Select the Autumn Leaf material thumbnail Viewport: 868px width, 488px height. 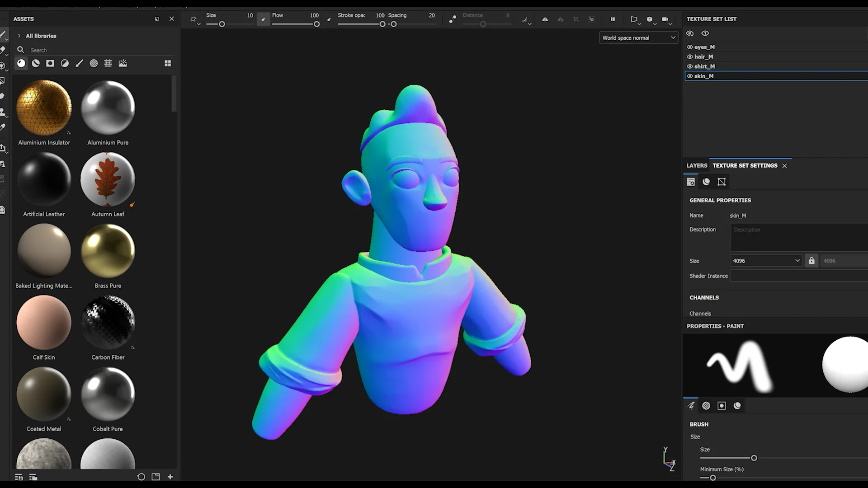coord(108,179)
